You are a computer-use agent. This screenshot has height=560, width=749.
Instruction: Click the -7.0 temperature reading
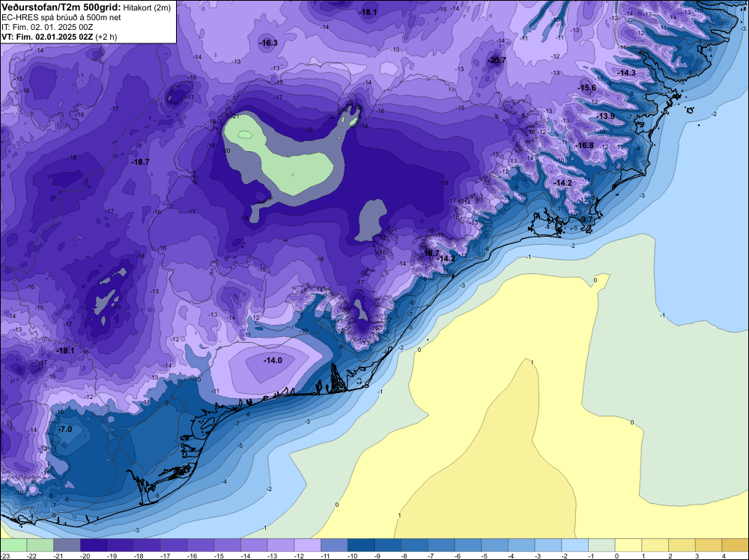pos(65,429)
